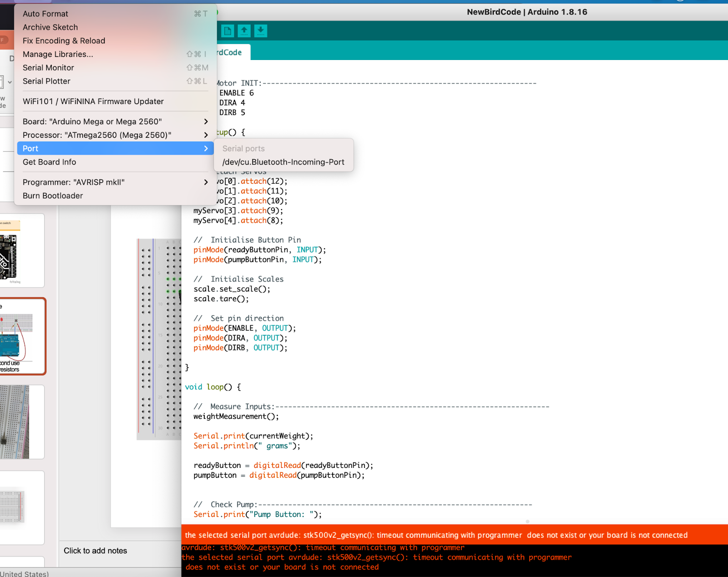Choose Burn Bootloader option

[x=53, y=196]
